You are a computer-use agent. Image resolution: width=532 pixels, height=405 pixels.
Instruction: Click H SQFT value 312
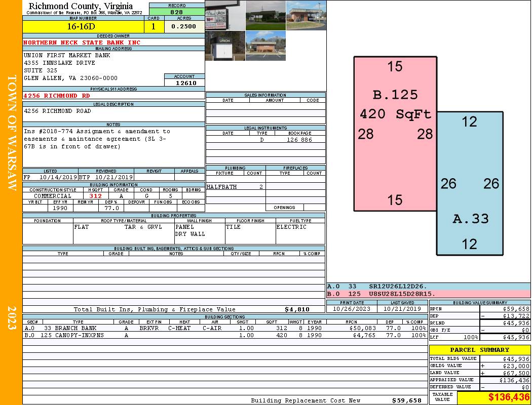[x=95, y=196]
